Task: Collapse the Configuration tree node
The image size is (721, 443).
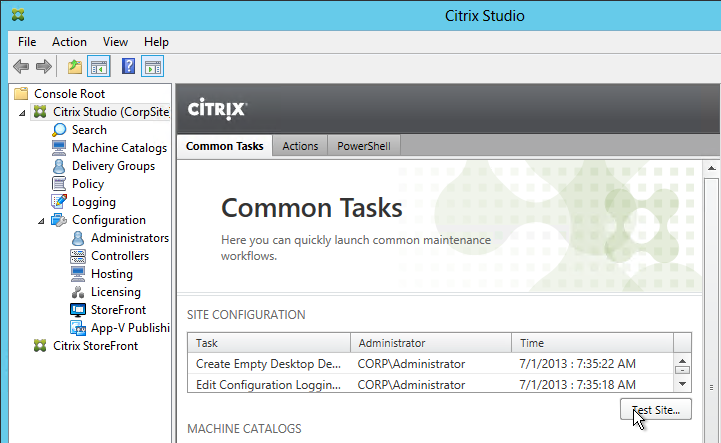Action: coord(41,221)
